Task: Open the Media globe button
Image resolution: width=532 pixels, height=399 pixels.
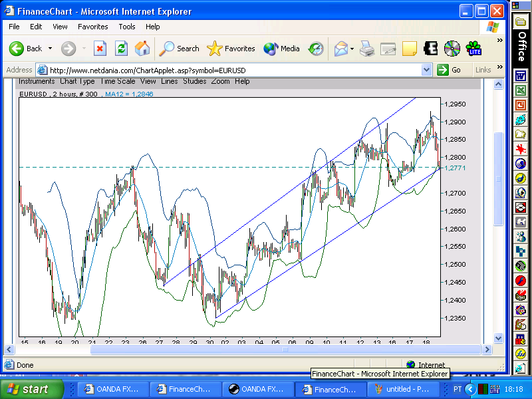Action: (x=281, y=49)
